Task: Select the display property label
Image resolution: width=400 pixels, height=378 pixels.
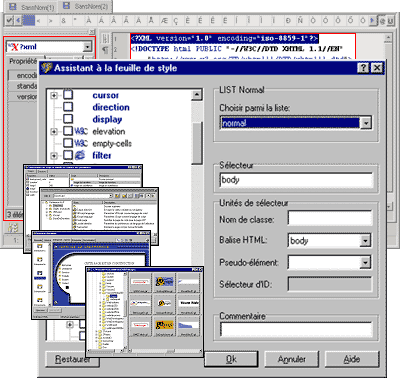Action: [x=107, y=119]
